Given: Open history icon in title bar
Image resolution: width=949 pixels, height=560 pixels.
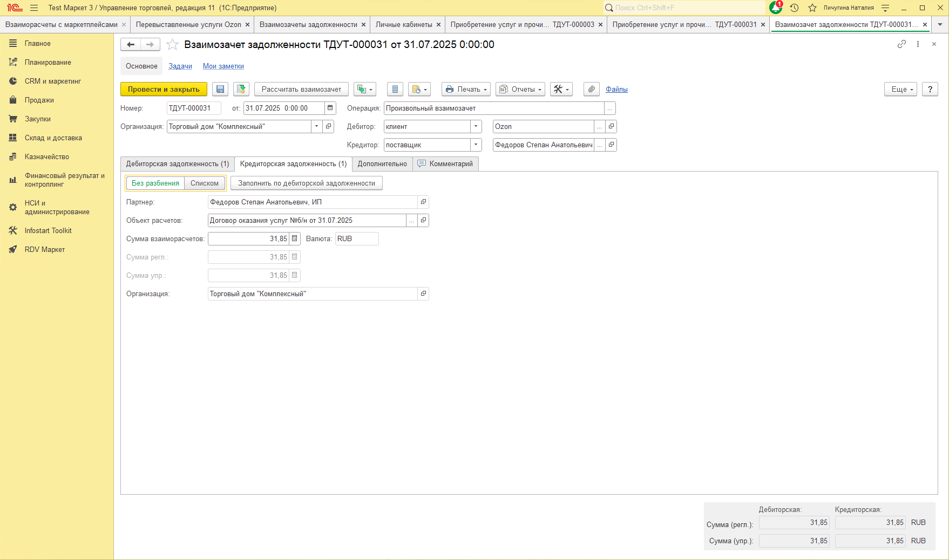Looking at the screenshot, I should [794, 8].
